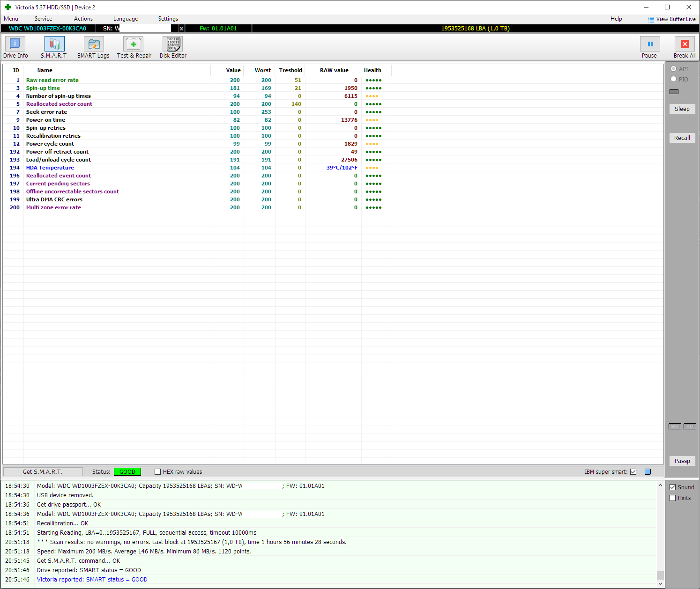Open SMART Logs

tap(93, 47)
